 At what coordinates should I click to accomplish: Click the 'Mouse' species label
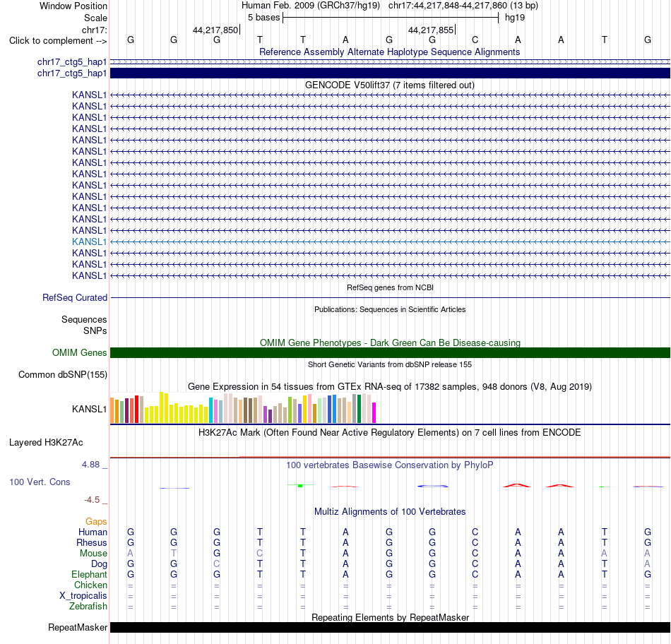pos(93,554)
